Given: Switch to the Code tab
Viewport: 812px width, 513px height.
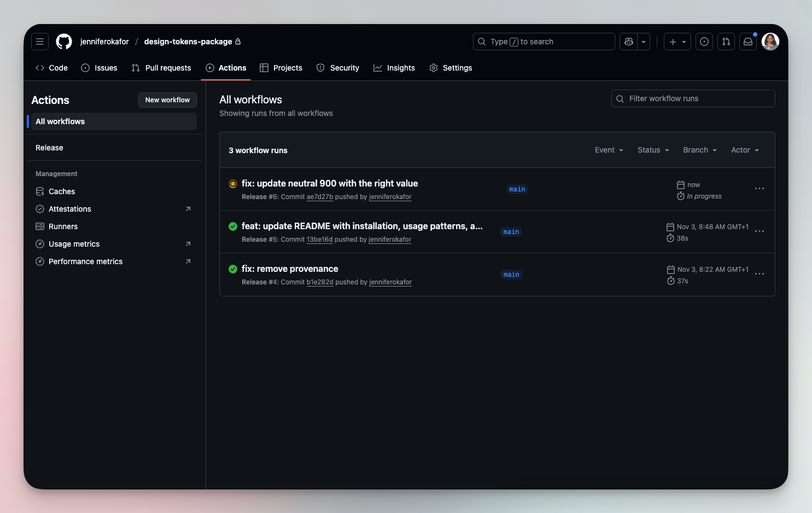Looking at the screenshot, I should coord(51,68).
